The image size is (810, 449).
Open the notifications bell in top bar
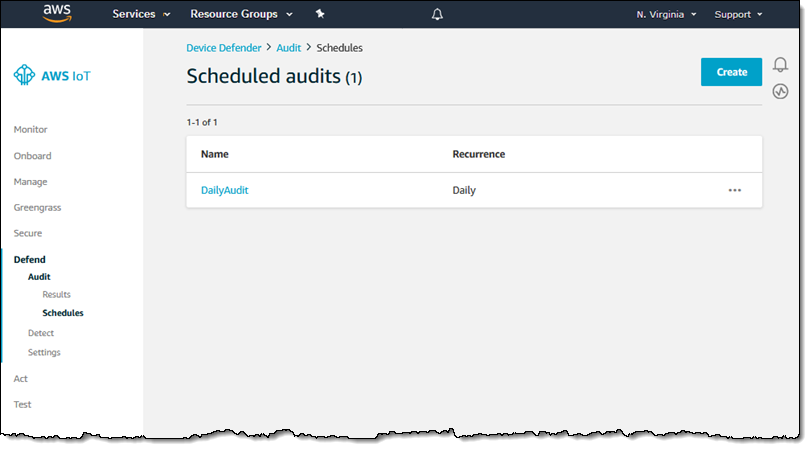point(437,15)
